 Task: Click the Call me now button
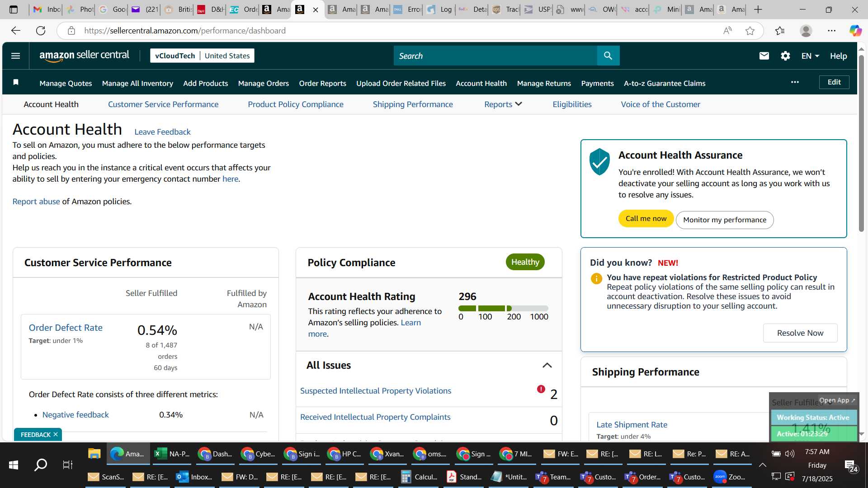point(646,219)
